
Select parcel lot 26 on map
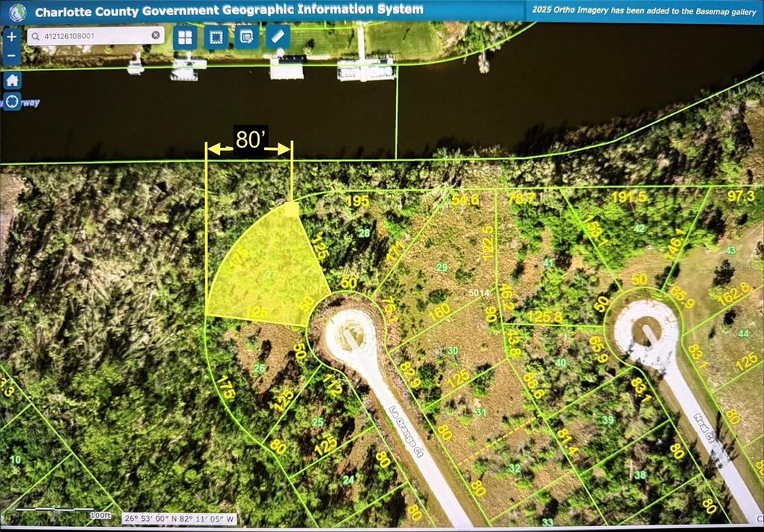point(260,367)
